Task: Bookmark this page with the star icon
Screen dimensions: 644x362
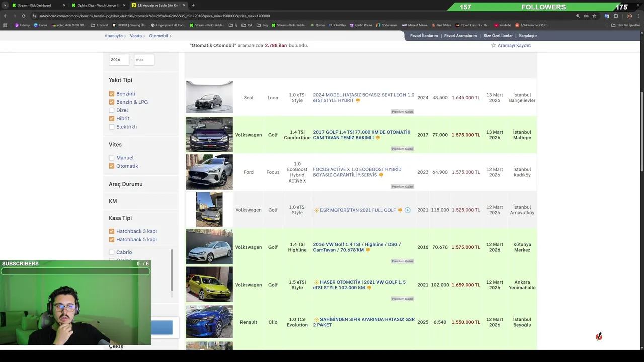Action: coord(594,16)
